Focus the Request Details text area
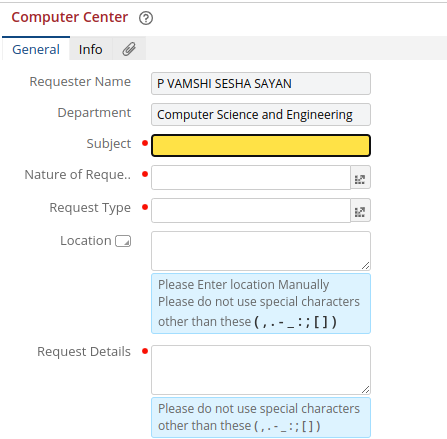The height and width of the screenshot is (439, 447). click(x=261, y=370)
